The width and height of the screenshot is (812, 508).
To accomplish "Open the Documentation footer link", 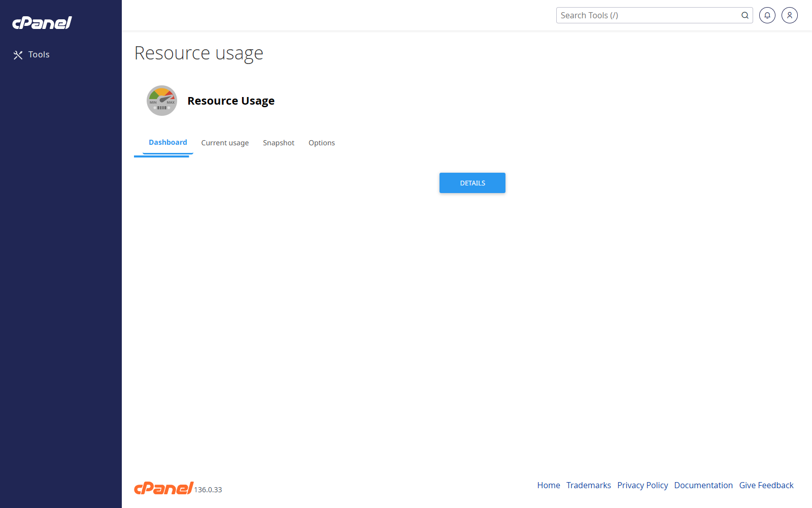I will coord(703,485).
